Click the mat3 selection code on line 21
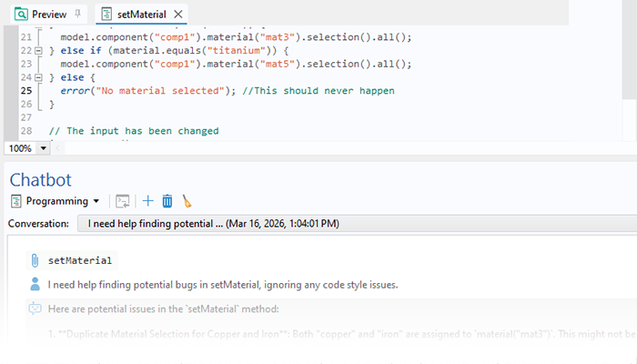Viewport: 637px width, 364px height. pyautogui.click(x=236, y=37)
